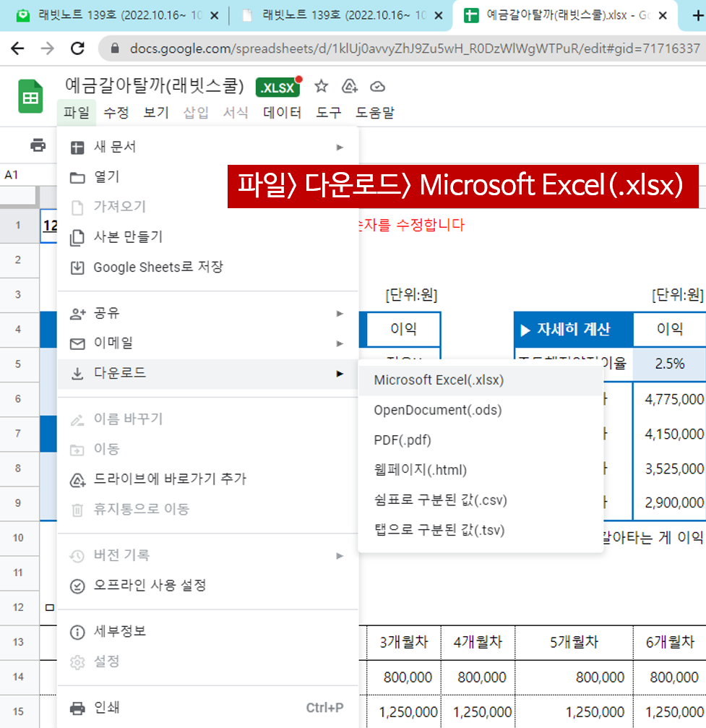Click cell with value 4,775,000
This screenshot has width=706, height=728.
point(669,399)
